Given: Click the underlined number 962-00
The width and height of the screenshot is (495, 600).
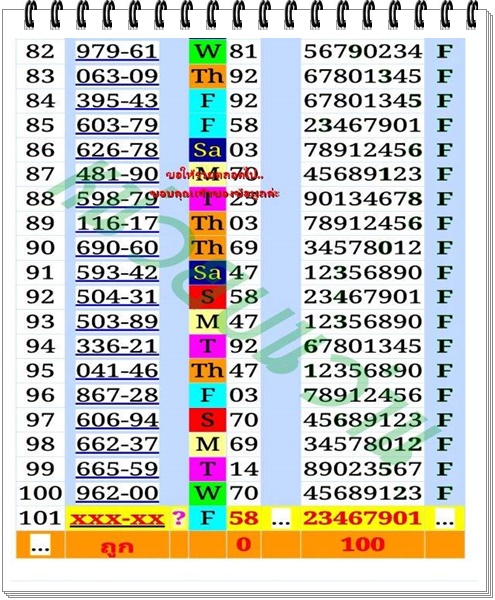Looking at the screenshot, I should click(117, 493).
